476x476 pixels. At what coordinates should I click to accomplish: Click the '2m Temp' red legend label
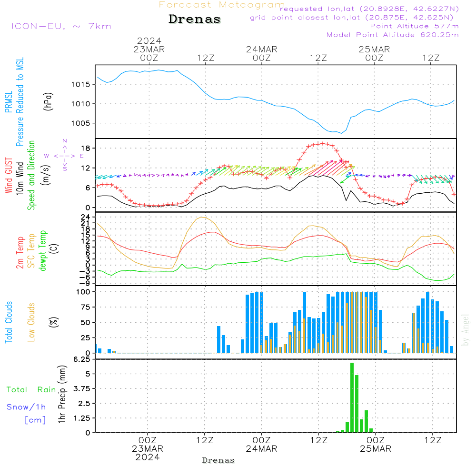point(20,253)
